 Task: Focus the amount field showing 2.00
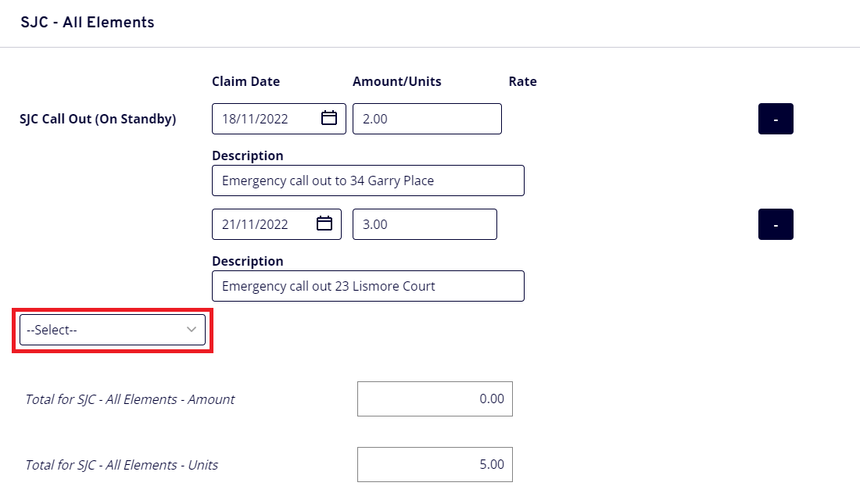[x=426, y=119]
